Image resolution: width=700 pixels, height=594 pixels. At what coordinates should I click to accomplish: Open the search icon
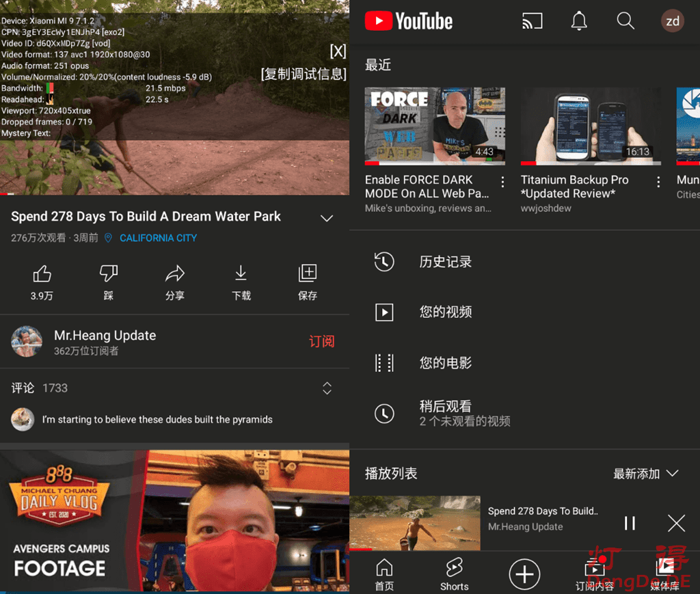pyautogui.click(x=625, y=21)
